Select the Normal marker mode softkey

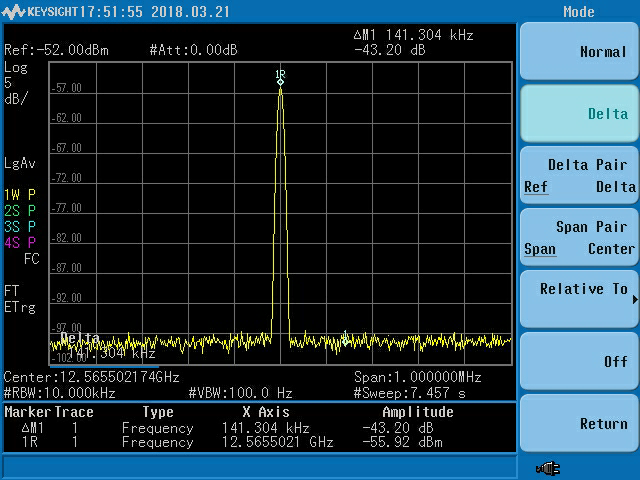579,51
